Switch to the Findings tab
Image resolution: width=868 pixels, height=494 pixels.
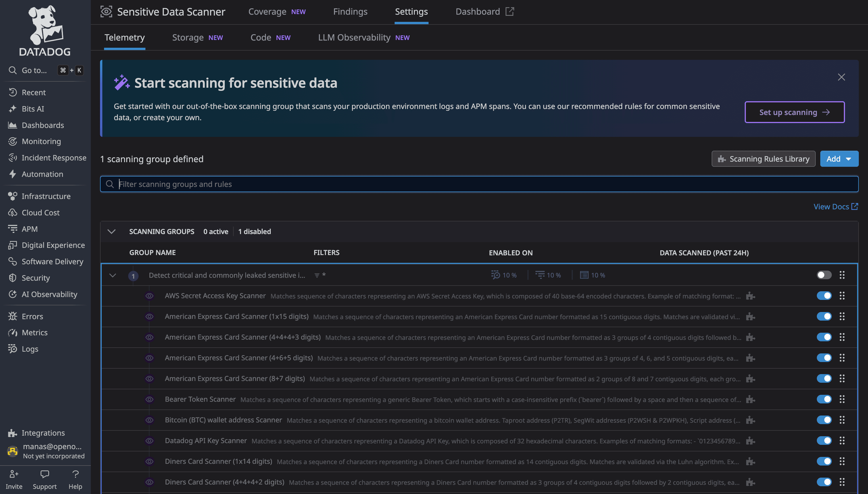[350, 11]
